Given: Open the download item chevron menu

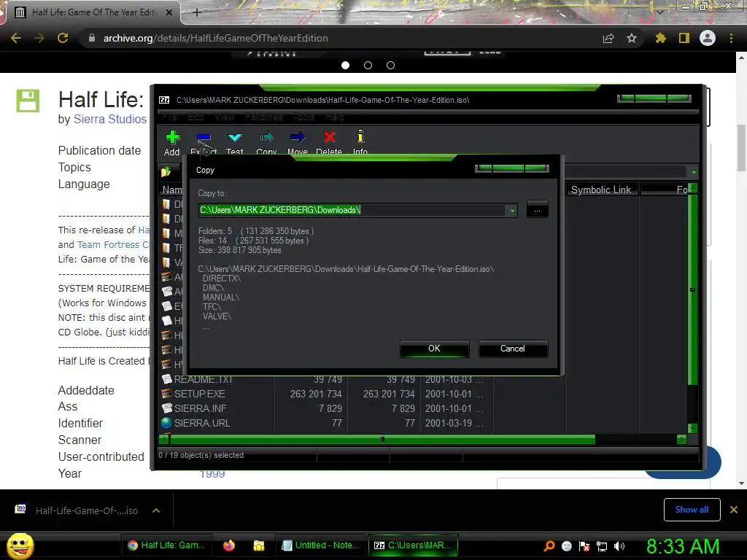Looking at the screenshot, I should [156, 510].
